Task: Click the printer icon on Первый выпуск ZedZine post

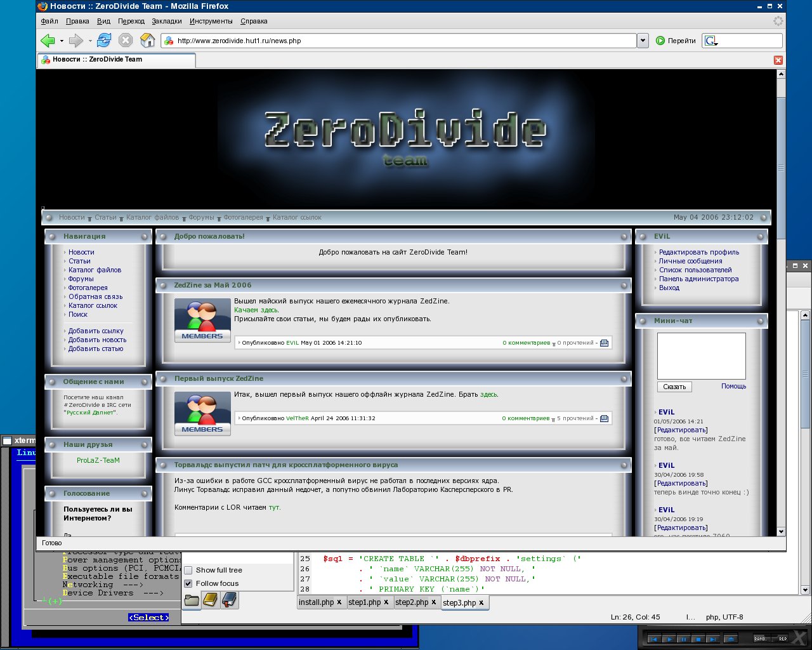Action: pos(604,418)
